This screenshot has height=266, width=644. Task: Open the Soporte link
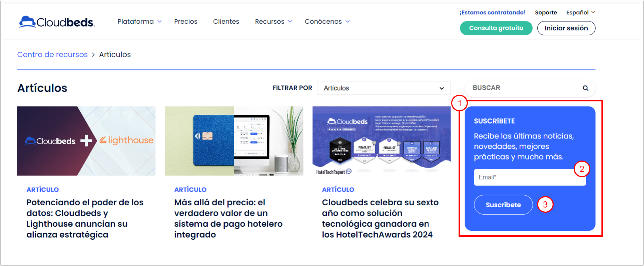click(546, 12)
